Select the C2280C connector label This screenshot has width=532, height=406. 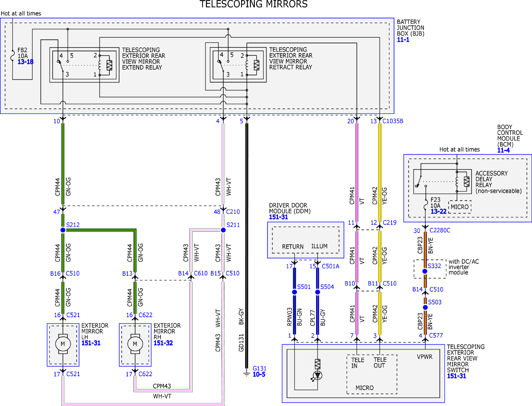440,230
